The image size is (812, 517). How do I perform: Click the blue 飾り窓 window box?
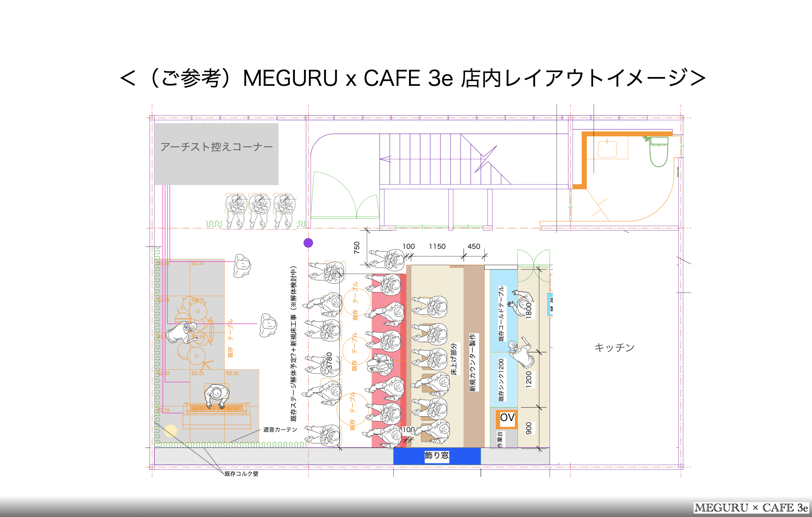pos(437,456)
